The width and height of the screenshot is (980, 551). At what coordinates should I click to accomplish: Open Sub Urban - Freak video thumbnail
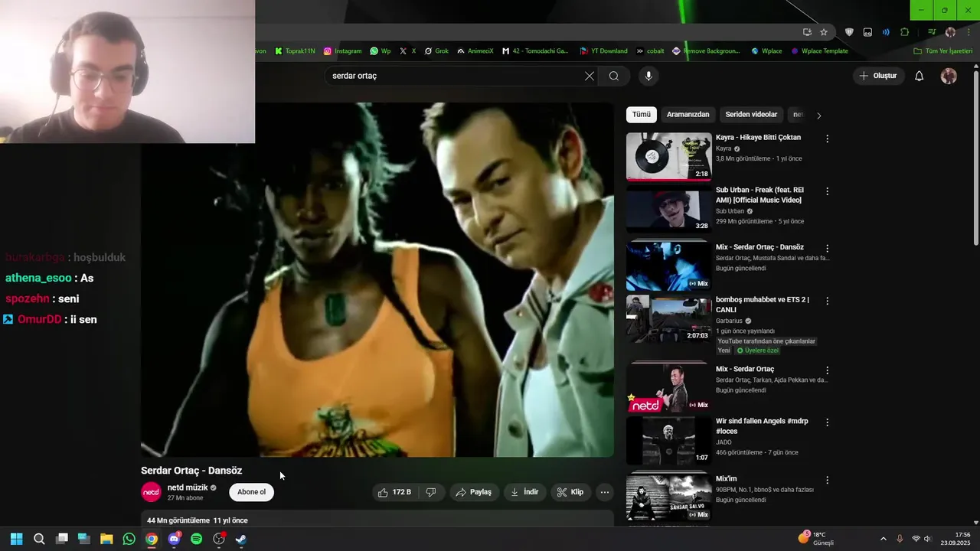click(668, 209)
